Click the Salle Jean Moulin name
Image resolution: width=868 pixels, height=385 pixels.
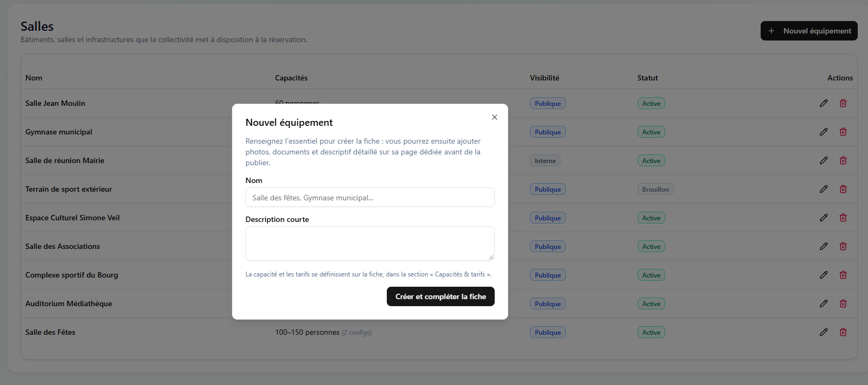click(55, 103)
